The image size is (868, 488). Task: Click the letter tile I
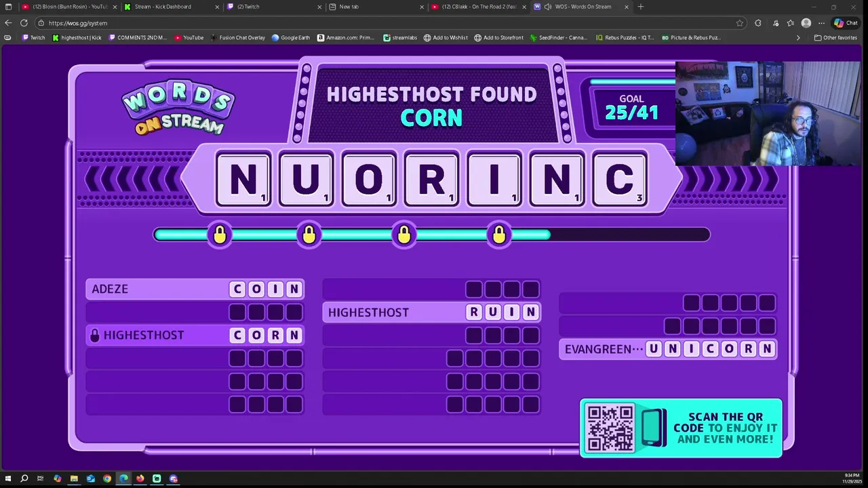coord(494,179)
